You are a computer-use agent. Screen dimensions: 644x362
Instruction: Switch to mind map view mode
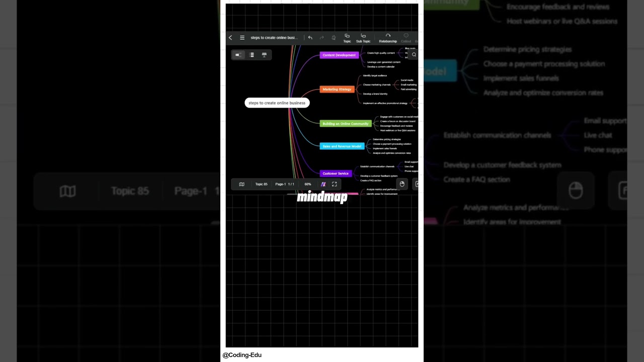click(x=238, y=55)
